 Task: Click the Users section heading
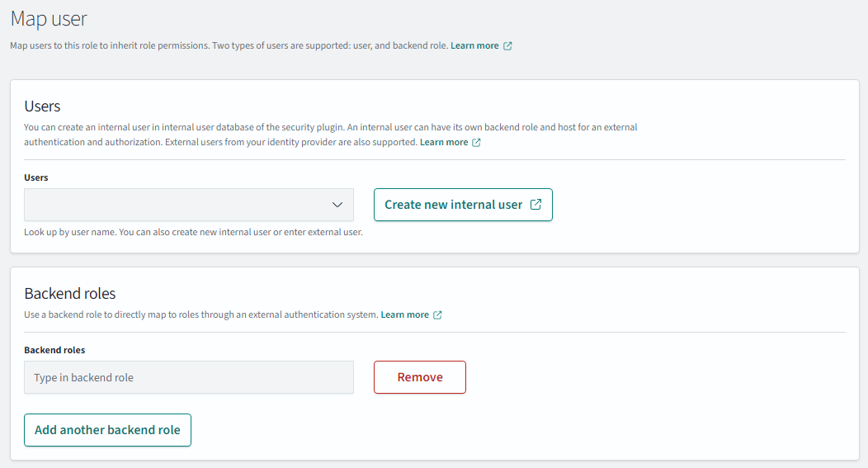42,106
